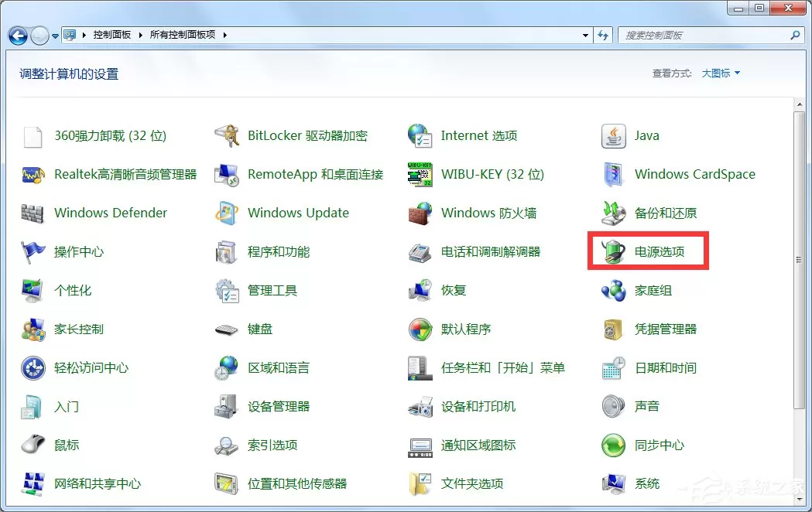Open the 网络和共享中心 link
Screen dimensions: 812x512
click(98, 483)
